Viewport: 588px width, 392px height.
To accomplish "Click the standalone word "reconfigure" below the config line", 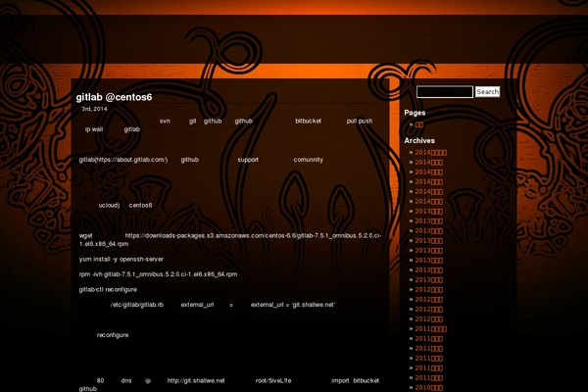I will (x=113, y=335).
